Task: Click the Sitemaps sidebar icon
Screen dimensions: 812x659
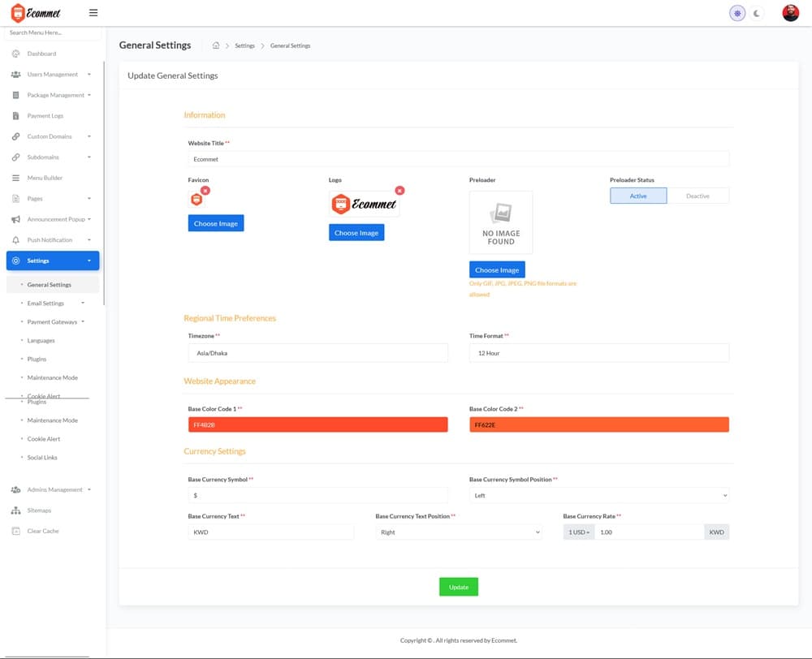Action: click(16, 510)
